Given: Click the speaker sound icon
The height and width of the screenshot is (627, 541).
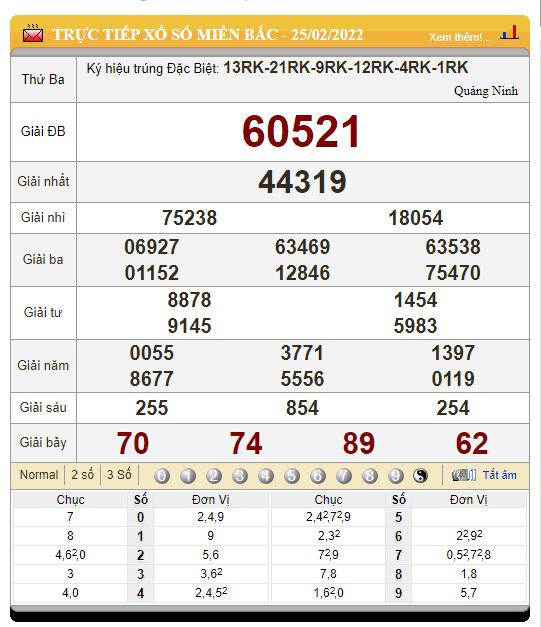Looking at the screenshot, I should click(x=463, y=475).
